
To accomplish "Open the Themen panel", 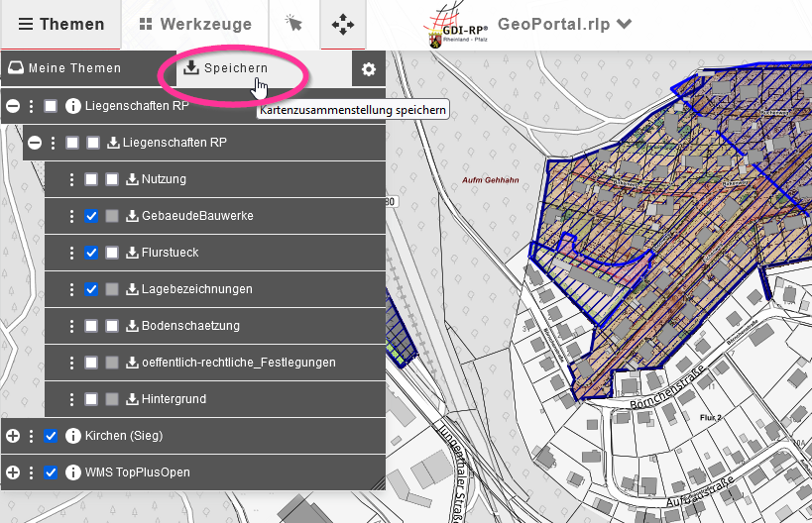I will (60, 25).
